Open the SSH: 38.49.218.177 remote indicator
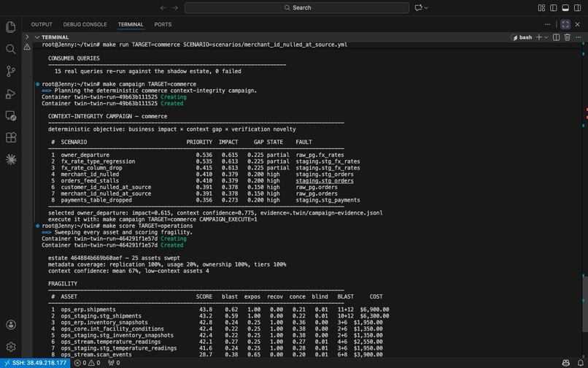 coord(35,363)
